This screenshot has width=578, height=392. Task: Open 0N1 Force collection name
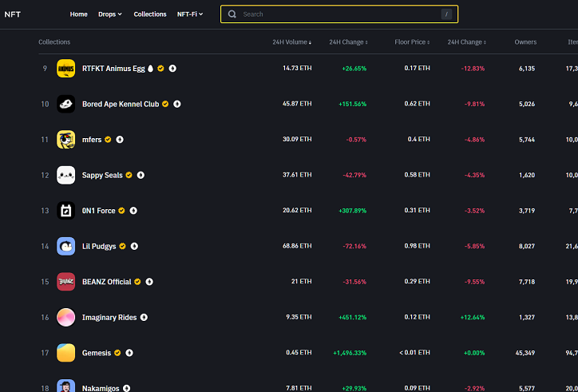[99, 211]
